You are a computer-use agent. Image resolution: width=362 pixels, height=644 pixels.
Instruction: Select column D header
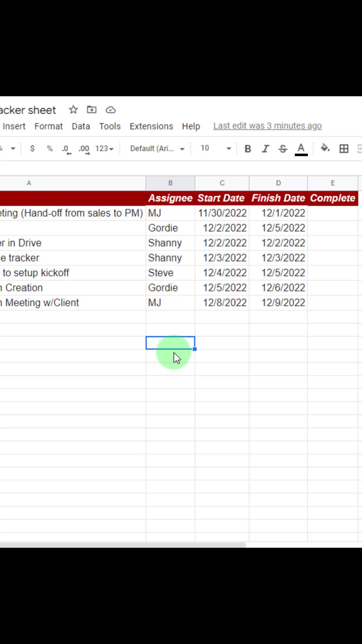click(x=278, y=183)
